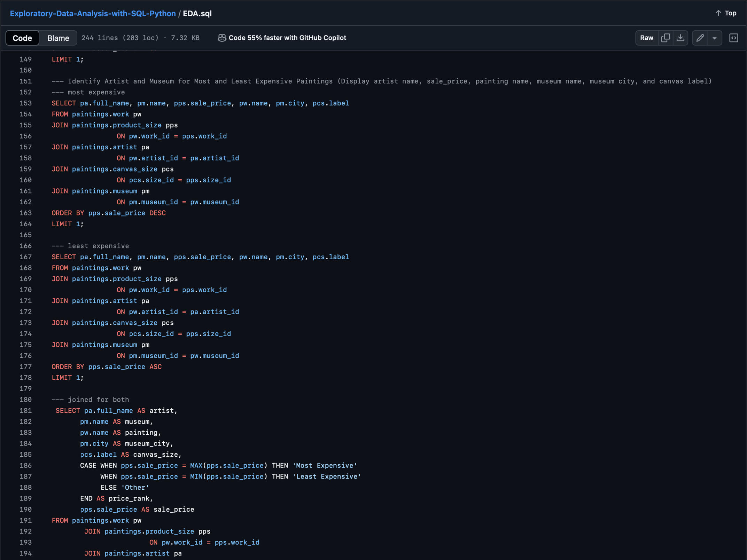The height and width of the screenshot is (560, 747).
Task: Open the Raw file view
Action: pyautogui.click(x=646, y=38)
